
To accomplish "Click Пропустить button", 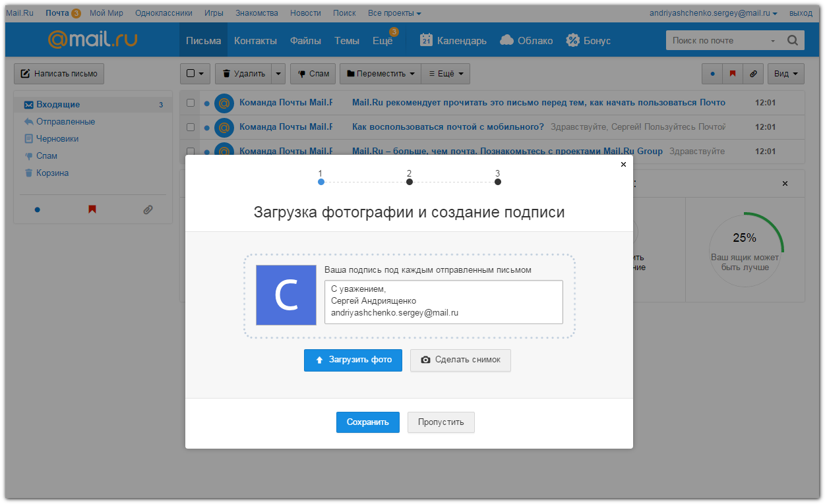I will click(441, 422).
